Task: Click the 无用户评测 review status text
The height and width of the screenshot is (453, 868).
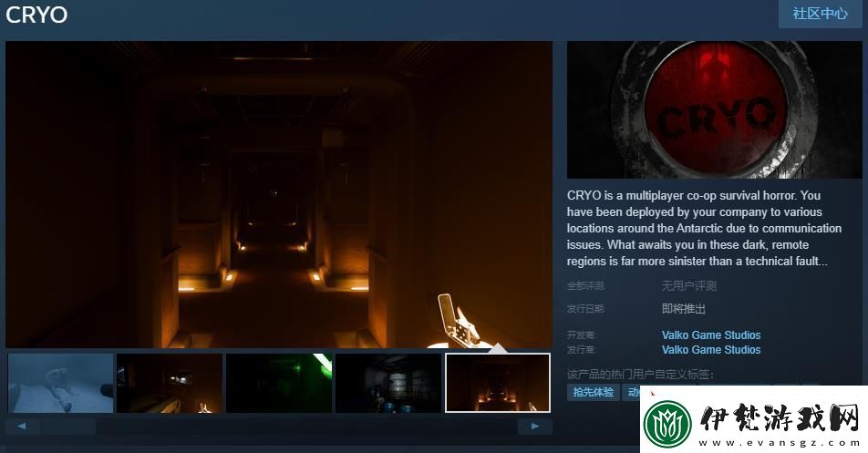Action: [688, 286]
